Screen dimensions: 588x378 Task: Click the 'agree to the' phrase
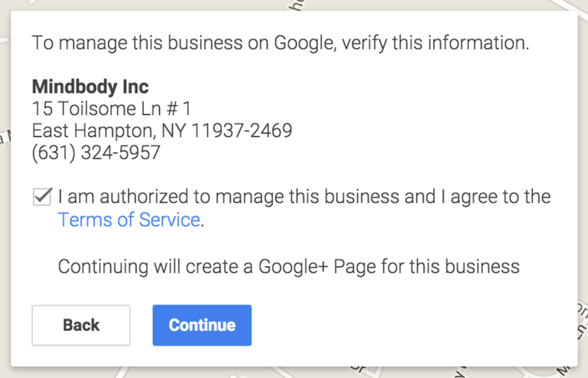tap(500, 197)
